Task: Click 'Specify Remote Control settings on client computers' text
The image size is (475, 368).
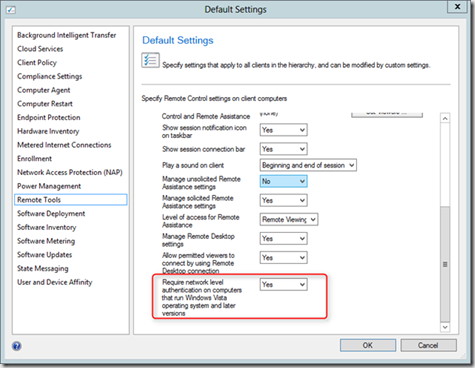Action: click(214, 99)
